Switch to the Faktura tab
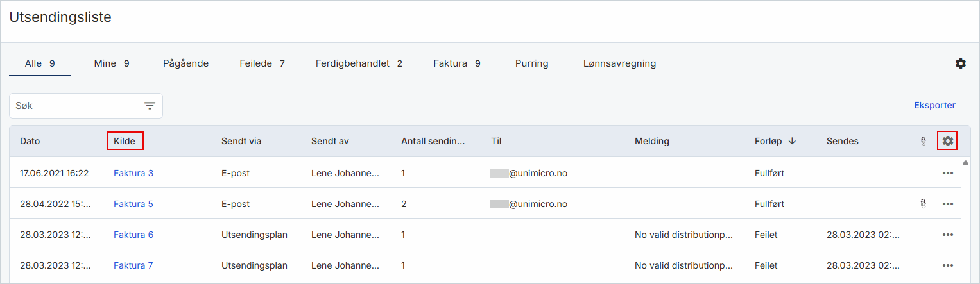The width and height of the screenshot is (980, 284). pyautogui.click(x=457, y=63)
